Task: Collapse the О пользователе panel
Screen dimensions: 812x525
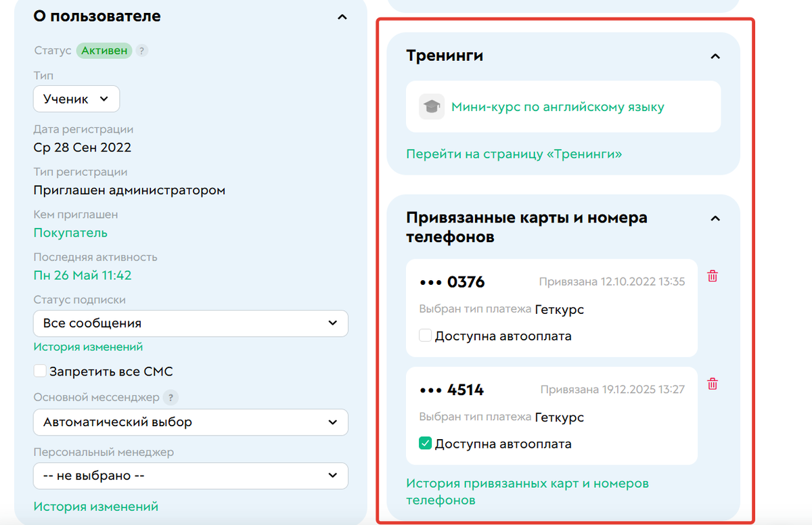Action: 342,17
